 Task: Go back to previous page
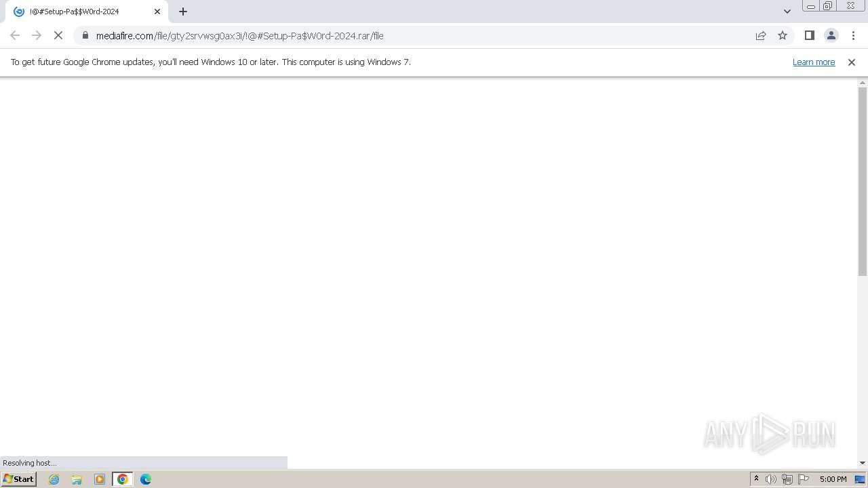point(15,35)
